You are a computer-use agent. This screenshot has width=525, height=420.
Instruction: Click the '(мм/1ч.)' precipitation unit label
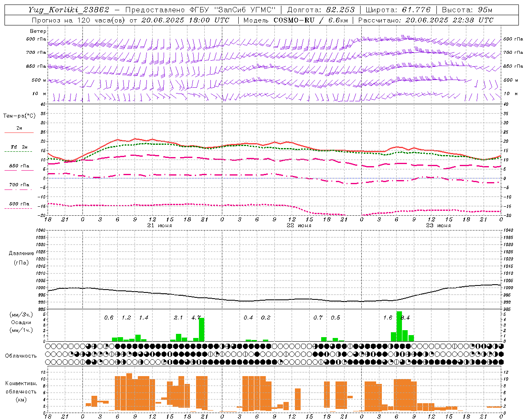[x=21, y=330]
